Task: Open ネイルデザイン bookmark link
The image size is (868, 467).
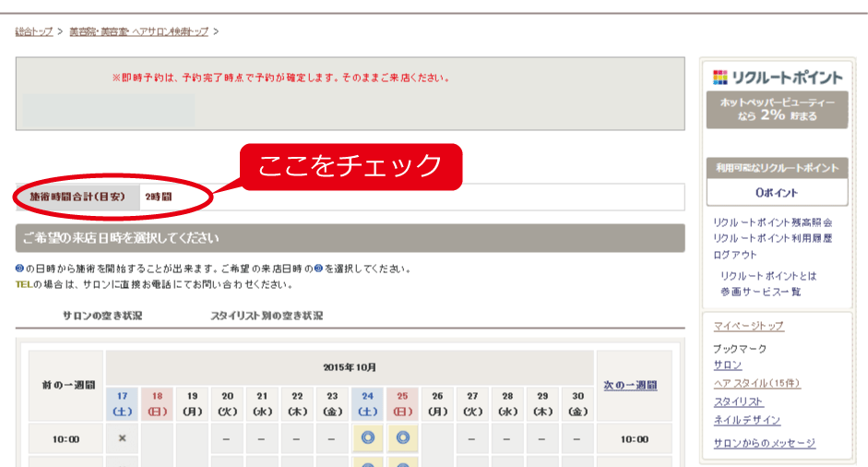Action: click(x=746, y=420)
